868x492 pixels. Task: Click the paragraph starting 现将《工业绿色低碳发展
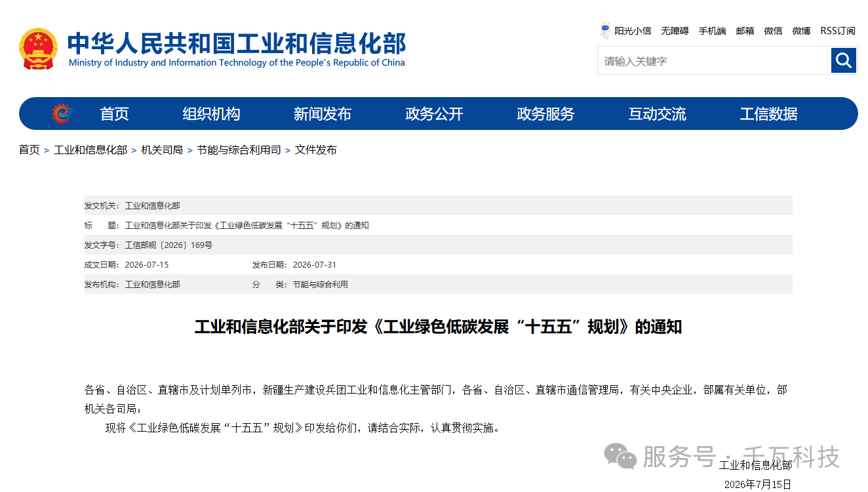point(302,428)
